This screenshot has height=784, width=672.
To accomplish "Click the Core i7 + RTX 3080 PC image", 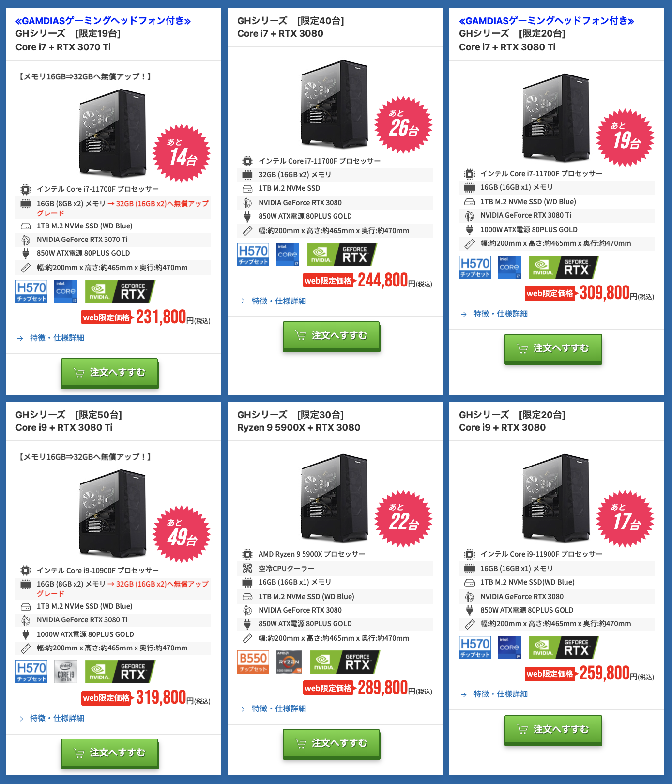I will [x=334, y=104].
